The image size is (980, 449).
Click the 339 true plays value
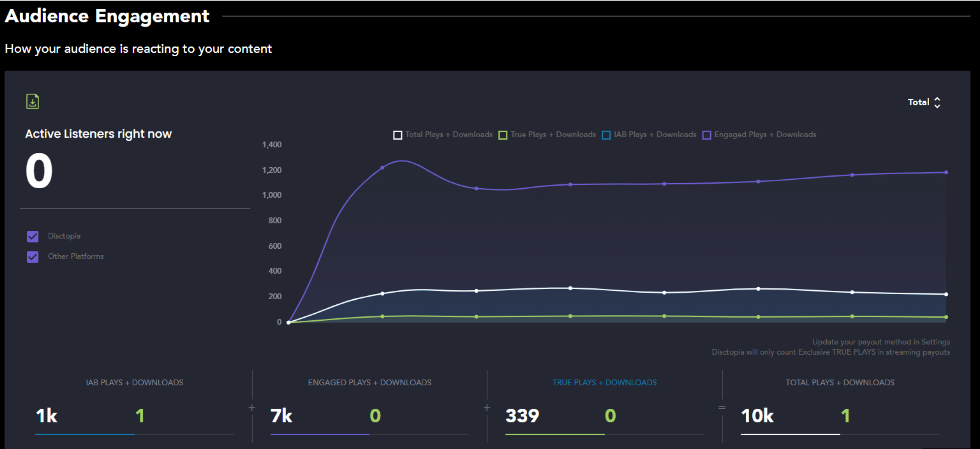522,415
